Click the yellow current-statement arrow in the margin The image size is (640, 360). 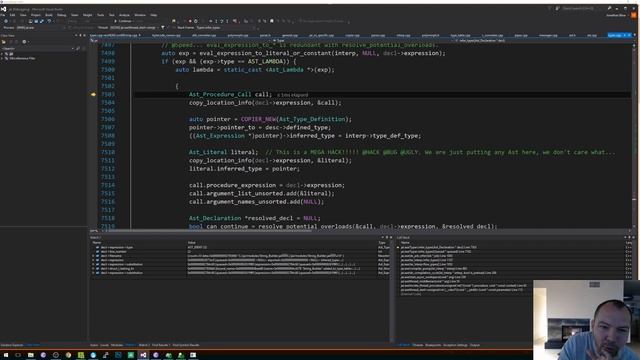[x=93, y=94]
